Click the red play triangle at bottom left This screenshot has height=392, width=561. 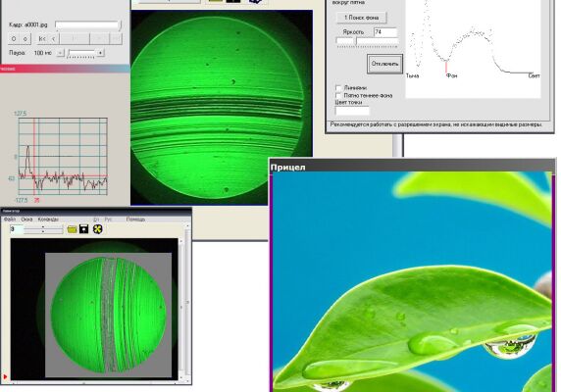coord(5,376)
